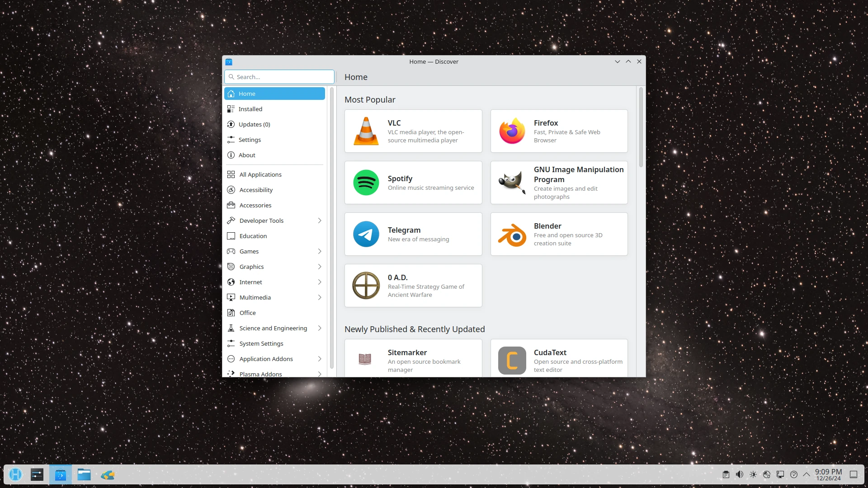Click the sidebar vertical scrollbar
This screenshot has height=488, width=868.
(331, 228)
